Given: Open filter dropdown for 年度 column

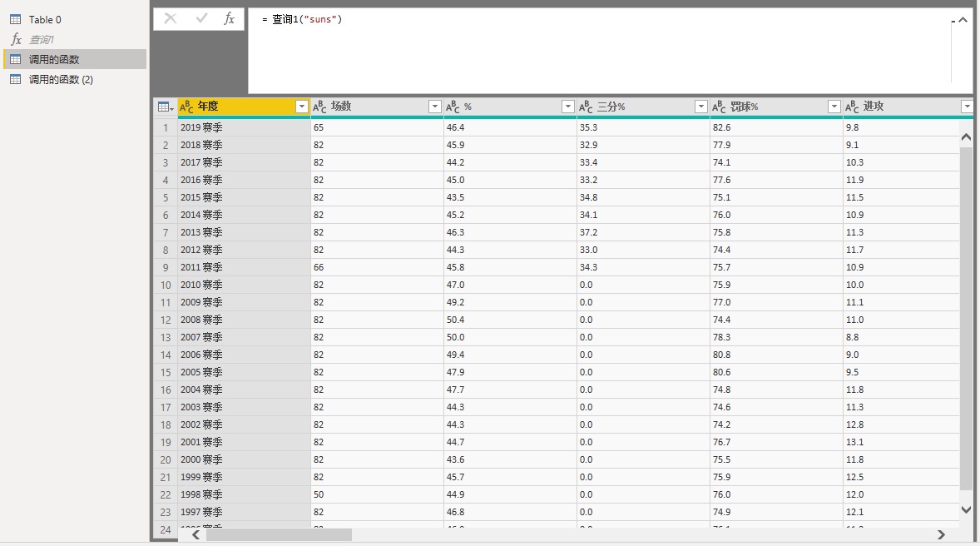Looking at the screenshot, I should [302, 107].
